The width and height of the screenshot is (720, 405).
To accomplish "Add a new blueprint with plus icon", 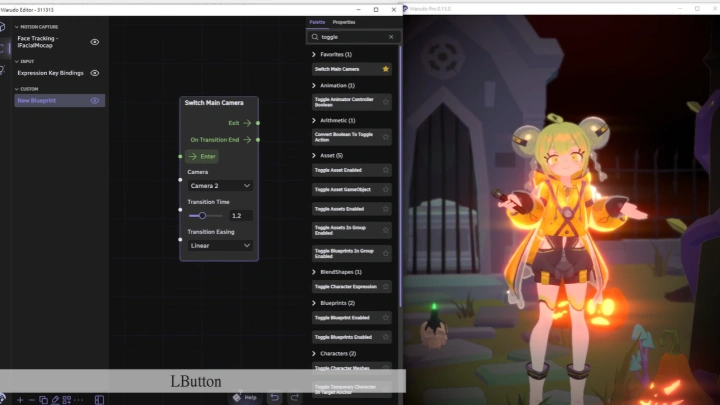I will coord(20,400).
